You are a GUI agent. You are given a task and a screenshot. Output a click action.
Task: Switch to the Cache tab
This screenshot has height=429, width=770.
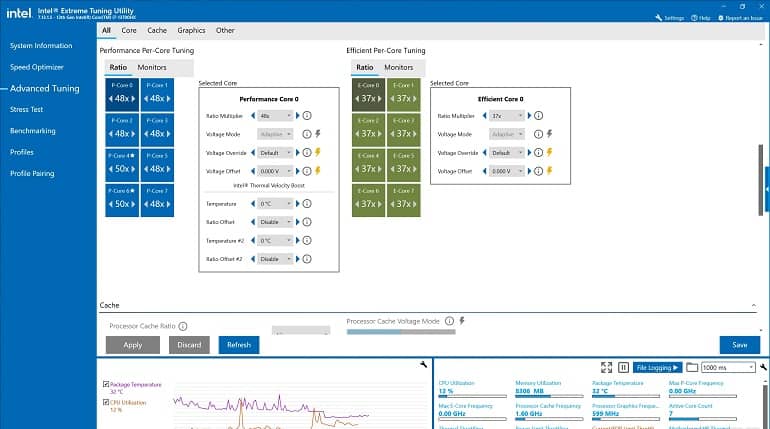coord(157,30)
